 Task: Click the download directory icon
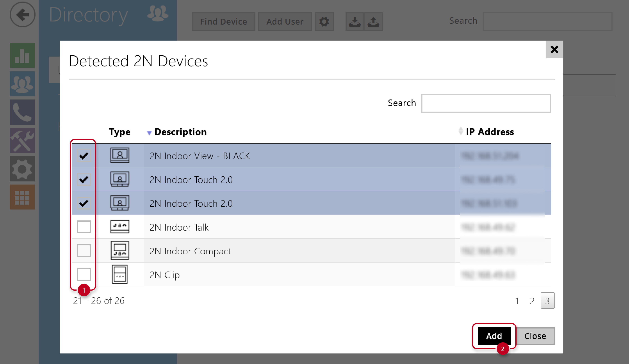355,21
